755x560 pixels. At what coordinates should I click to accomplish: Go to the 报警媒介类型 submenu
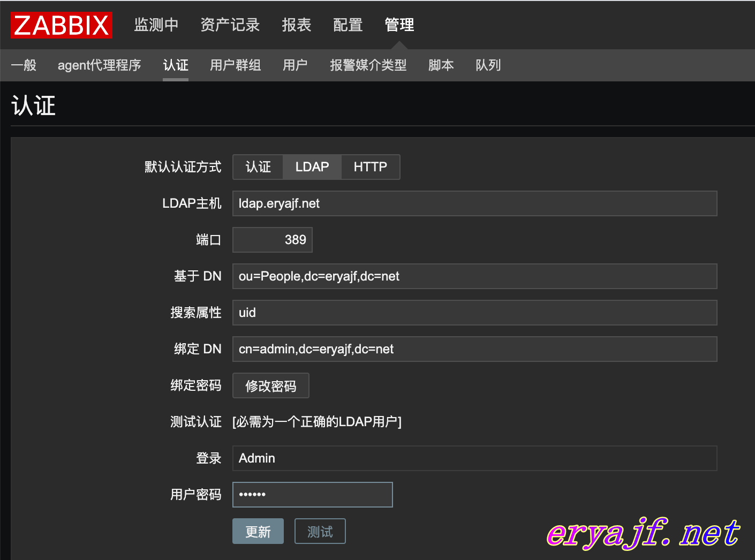[368, 65]
